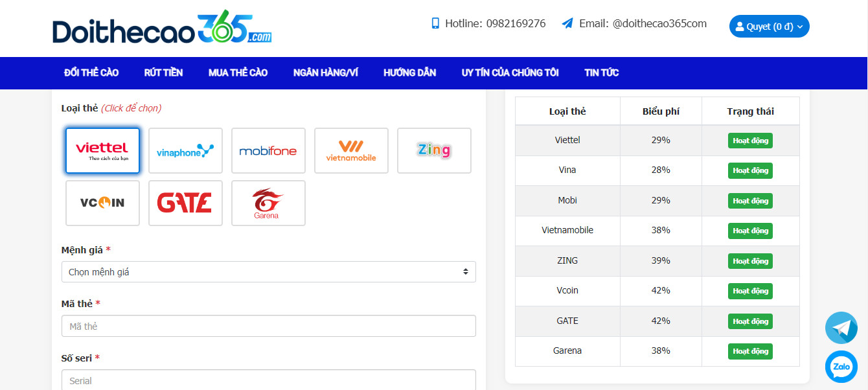This screenshot has width=868, height=390.
Task: Click the ZING cell in fee table
Action: [x=567, y=260]
